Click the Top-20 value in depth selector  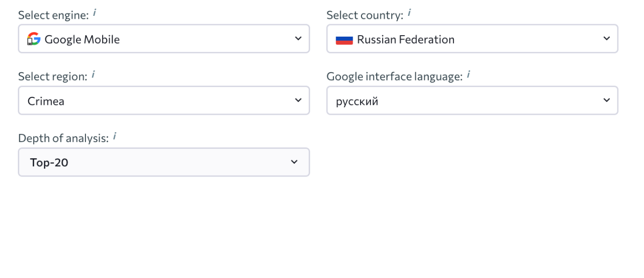click(49, 162)
